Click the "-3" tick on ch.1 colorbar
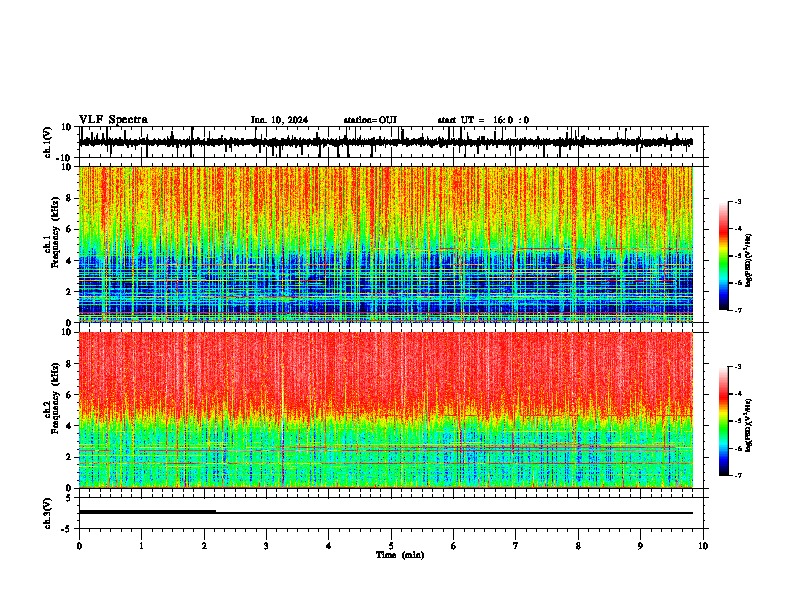 [x=738, y=201]
